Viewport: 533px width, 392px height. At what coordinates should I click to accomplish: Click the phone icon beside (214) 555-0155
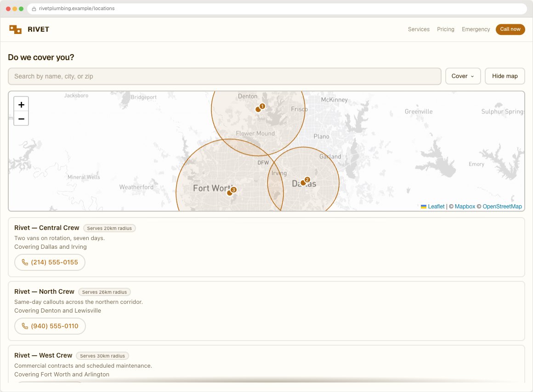point(25,262)
